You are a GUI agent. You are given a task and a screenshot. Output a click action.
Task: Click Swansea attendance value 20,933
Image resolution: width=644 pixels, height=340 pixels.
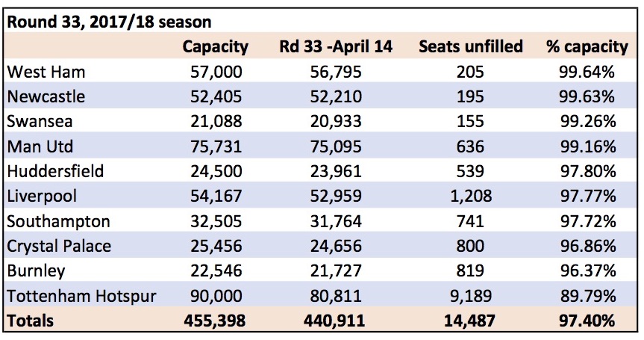pyautogui.click(x=336, y=122)
